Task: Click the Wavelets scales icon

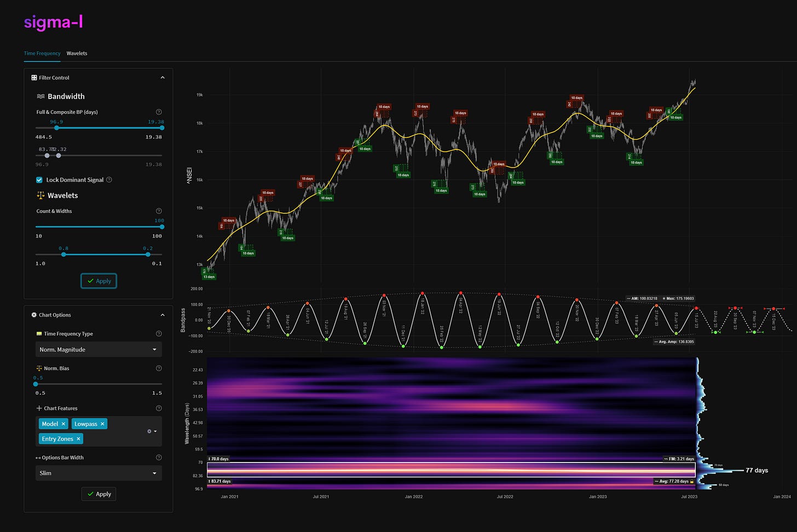Action: [x=41, y=195]
